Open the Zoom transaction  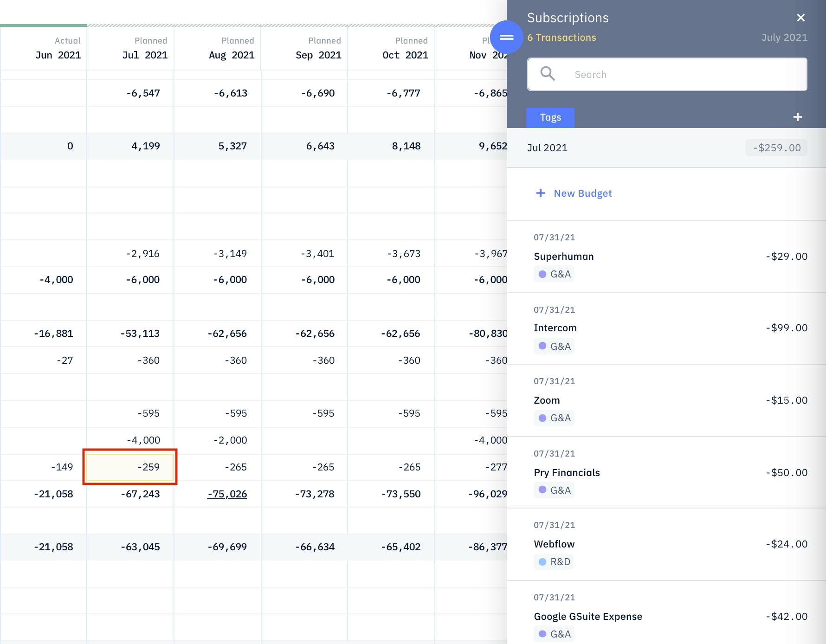[666, 400]
